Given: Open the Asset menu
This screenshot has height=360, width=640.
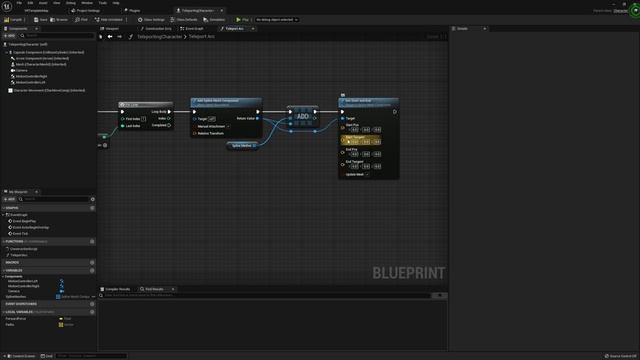Looking at the screenshot, I should 43,3.
